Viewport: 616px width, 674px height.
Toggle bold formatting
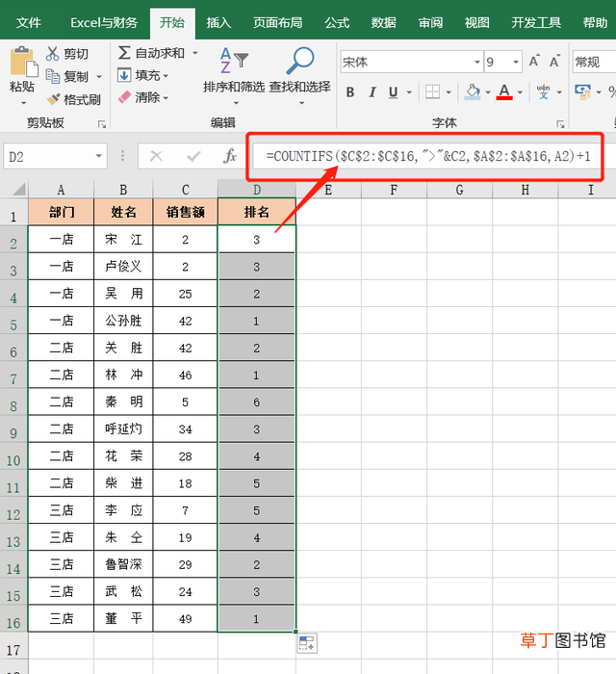click(350, 92)
